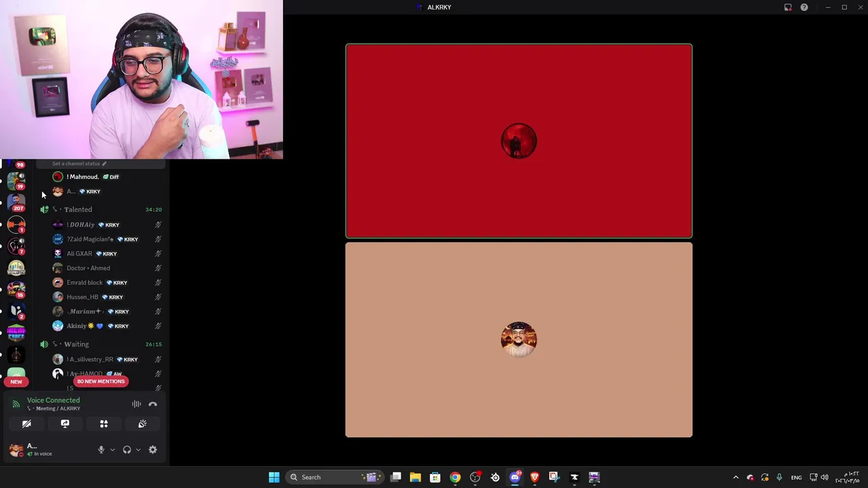The image size is (868, 488).
Task: Click muted mic icon beside Hussen_HB
Action: [x=158, y=297]
